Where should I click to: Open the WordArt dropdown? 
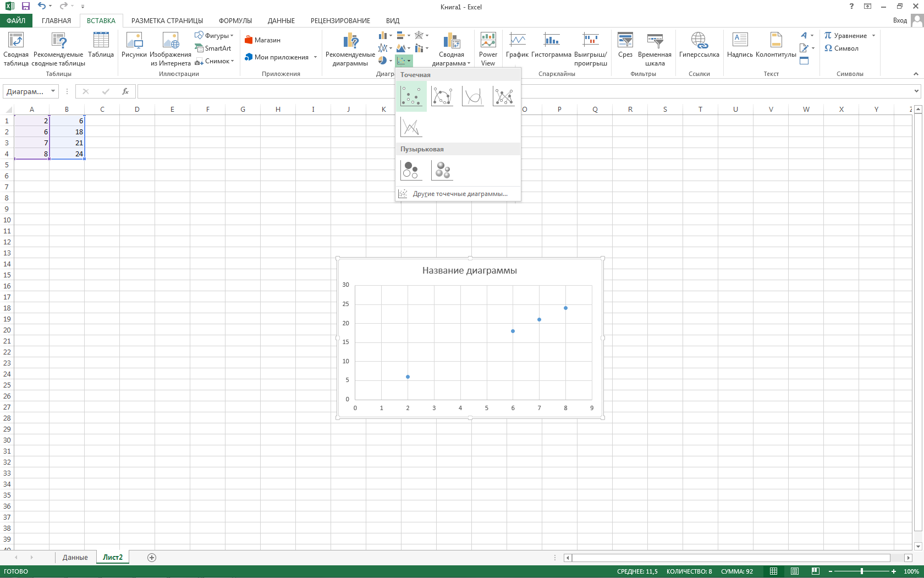click(807, 36)
